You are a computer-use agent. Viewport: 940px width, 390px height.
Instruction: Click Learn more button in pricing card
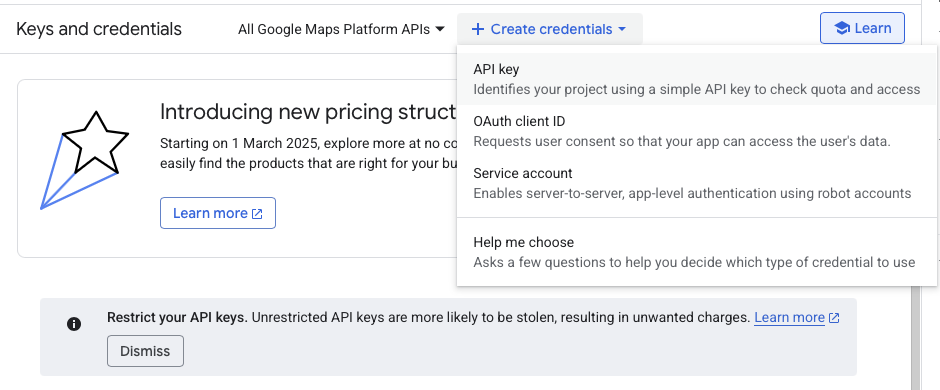(x=218, y=213)
